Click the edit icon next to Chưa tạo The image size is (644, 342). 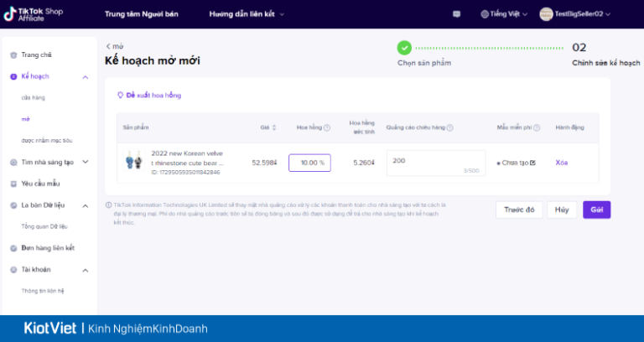pos(532,163)
